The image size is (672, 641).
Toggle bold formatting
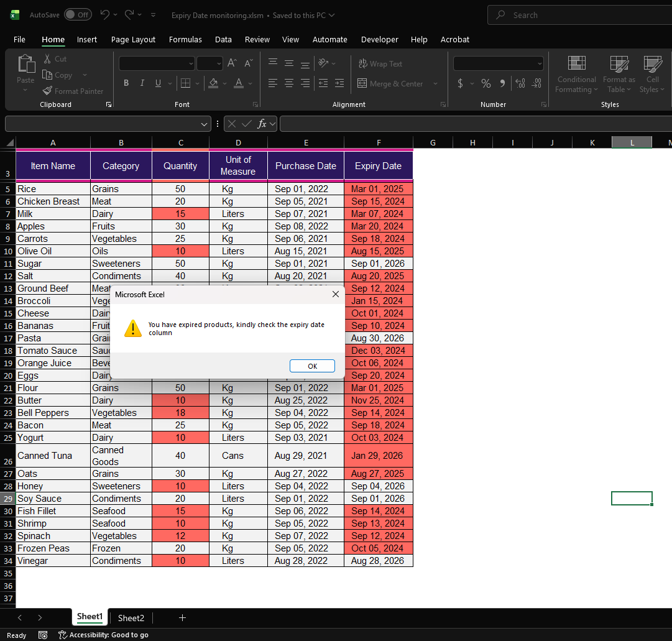(x=126, y=83)
